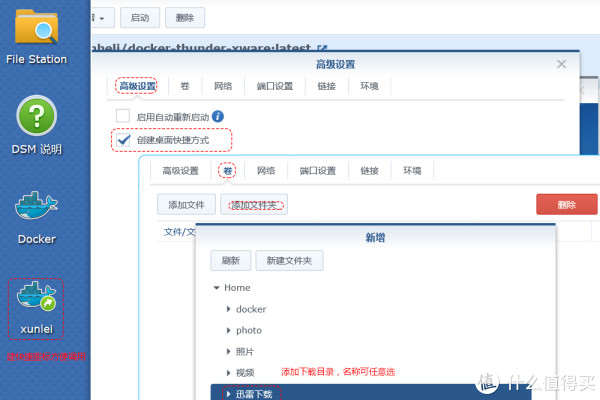This screenshot has height=400, width=600.
Task: Select the 视频 folder label
Action: pyautogui.click(x=245, y=372)
